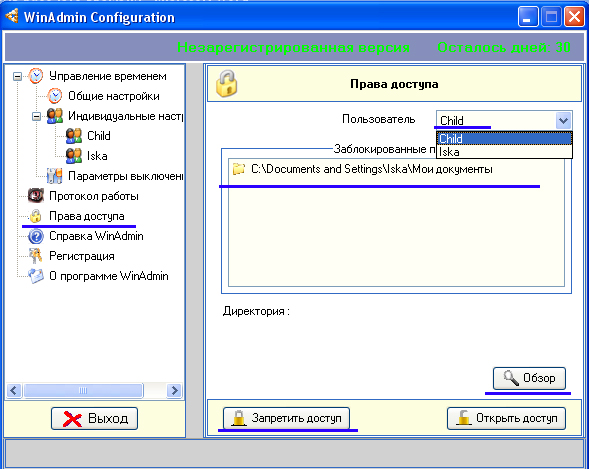Click the WinAdmin app icon in title bar
Viewport: 589px width, 469px height.
12,17
